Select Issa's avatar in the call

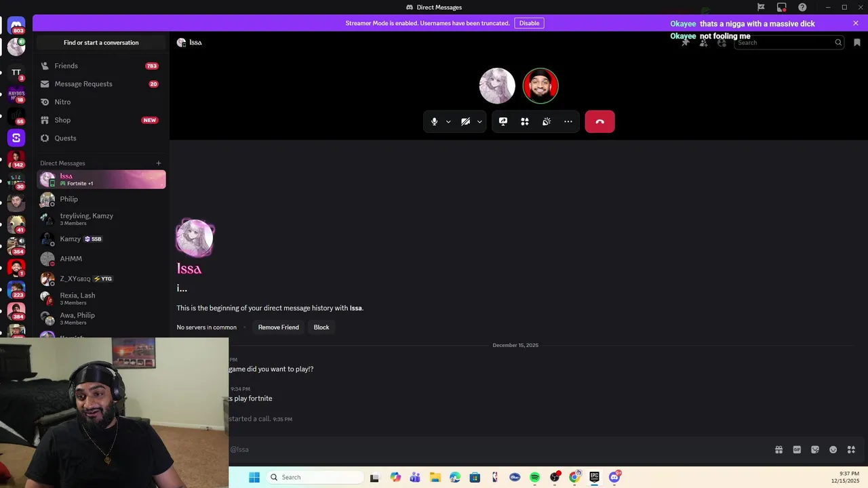tap(497, 85)
